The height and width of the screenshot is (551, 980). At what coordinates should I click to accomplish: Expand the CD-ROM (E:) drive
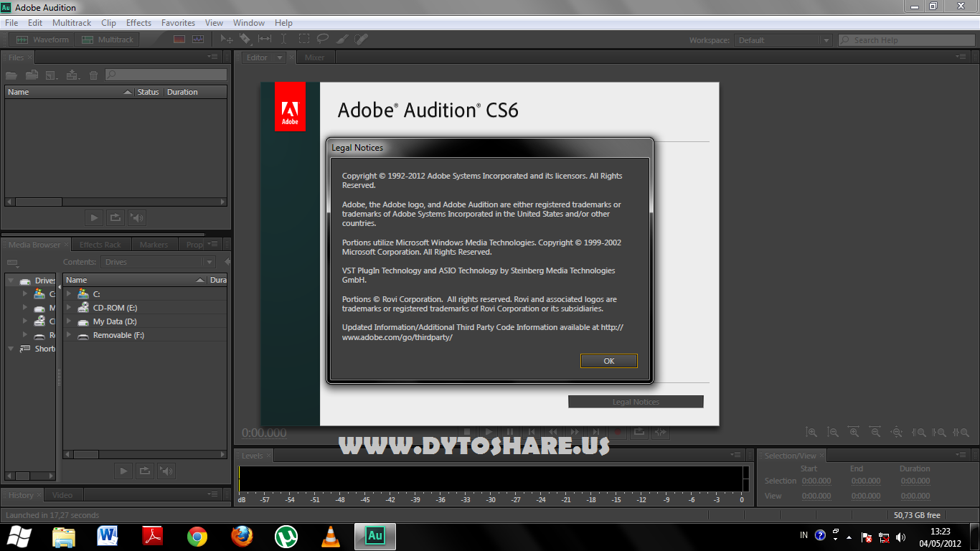pyautogui.click(x=69, y=307)
